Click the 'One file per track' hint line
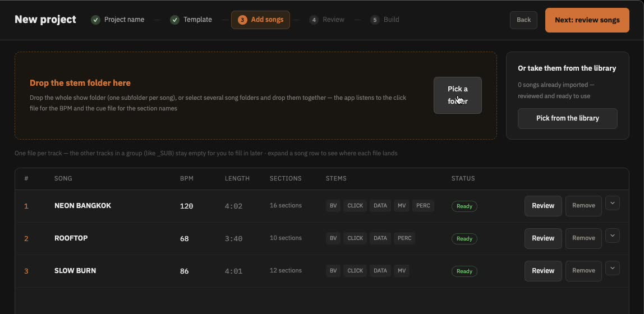Image resolution: width=644 pixels, height=314 pixels. click(206, 153)
